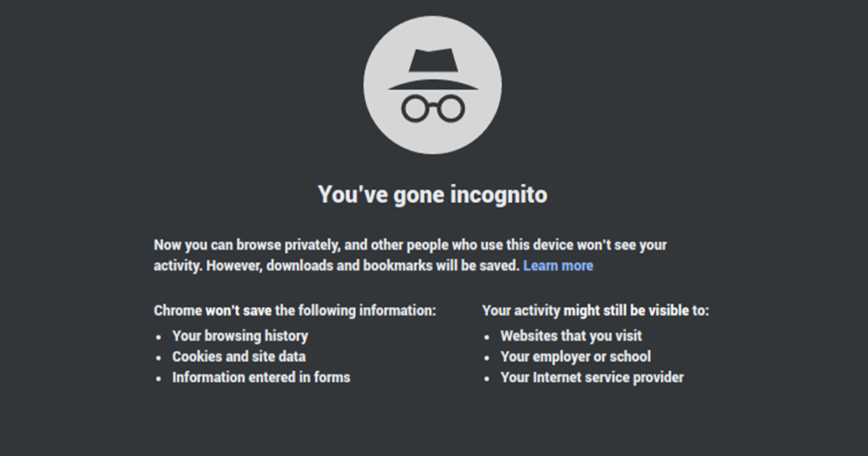Click the "You've gone incognito" heading
This screenshot has width=868, height=456.
(432, 194)
